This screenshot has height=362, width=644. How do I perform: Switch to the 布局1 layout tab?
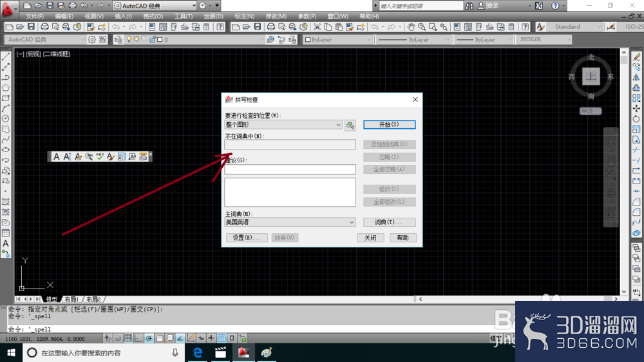point(71,299)
